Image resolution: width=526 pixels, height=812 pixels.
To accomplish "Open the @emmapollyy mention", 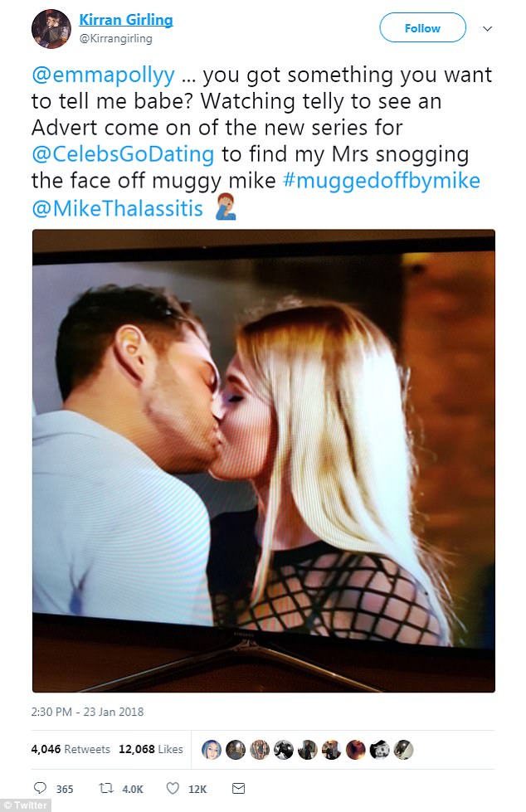I will click(x=103, y=75).
